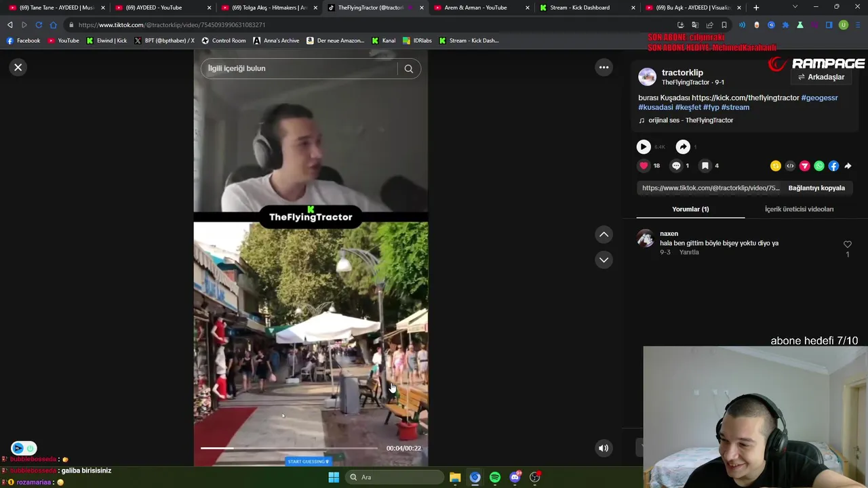The height and width of the screenshot is (488, 868).
Task: Reload the page
Action: pos(39,25)
